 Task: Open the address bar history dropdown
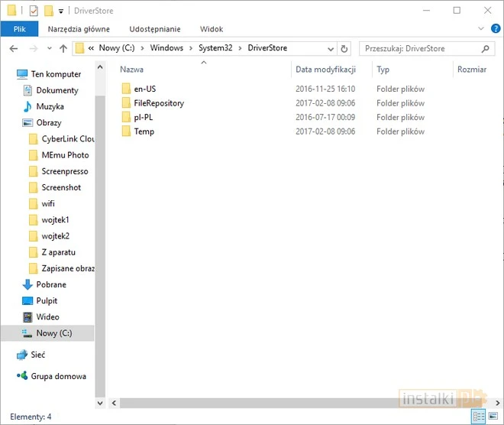coord(331,48)
